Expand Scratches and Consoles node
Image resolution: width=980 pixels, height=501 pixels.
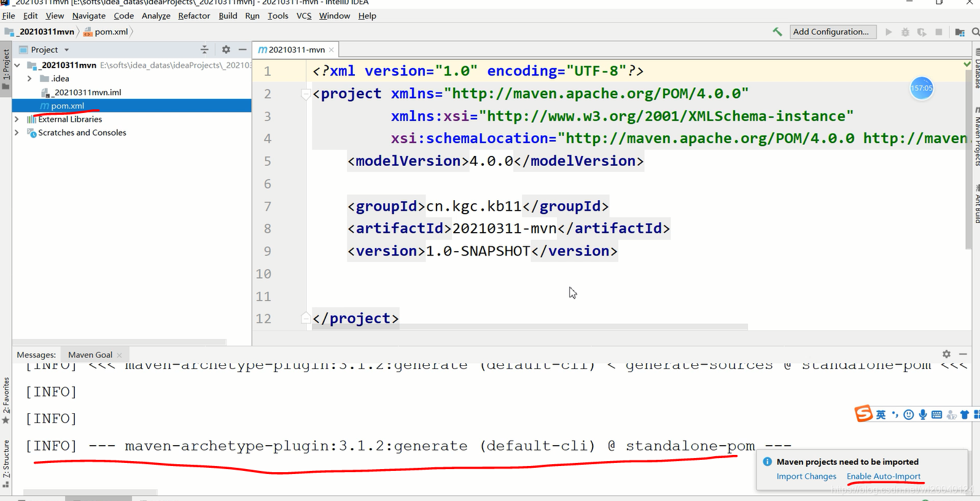tap(17, 133)
